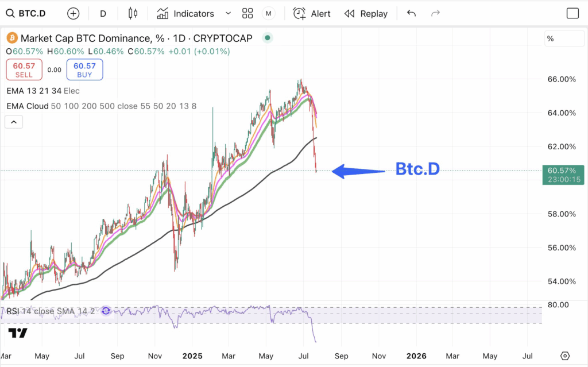
Task: Click the red 60.57 SELL button
Action: tap(24, 69)
